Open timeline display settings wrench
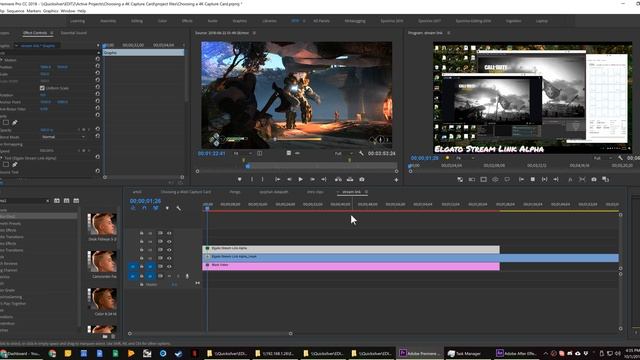Viewport: 640px width, 360px height. click(x=178, y=208)
